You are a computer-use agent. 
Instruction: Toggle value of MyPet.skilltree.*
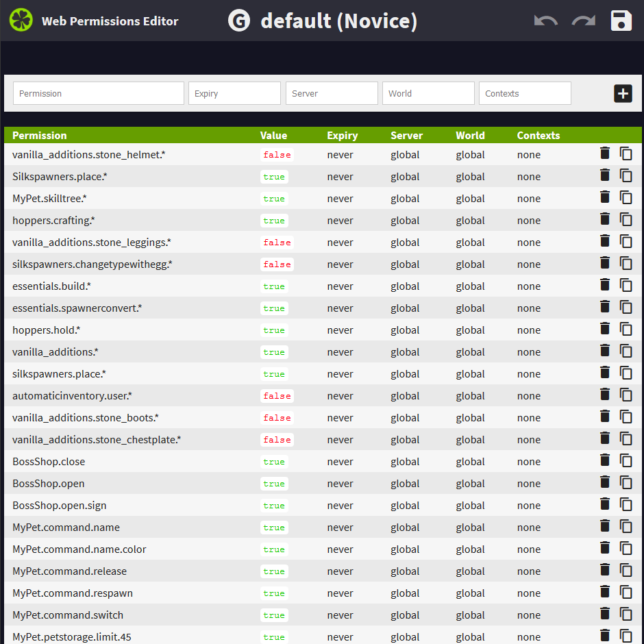(x=274, y=199)
